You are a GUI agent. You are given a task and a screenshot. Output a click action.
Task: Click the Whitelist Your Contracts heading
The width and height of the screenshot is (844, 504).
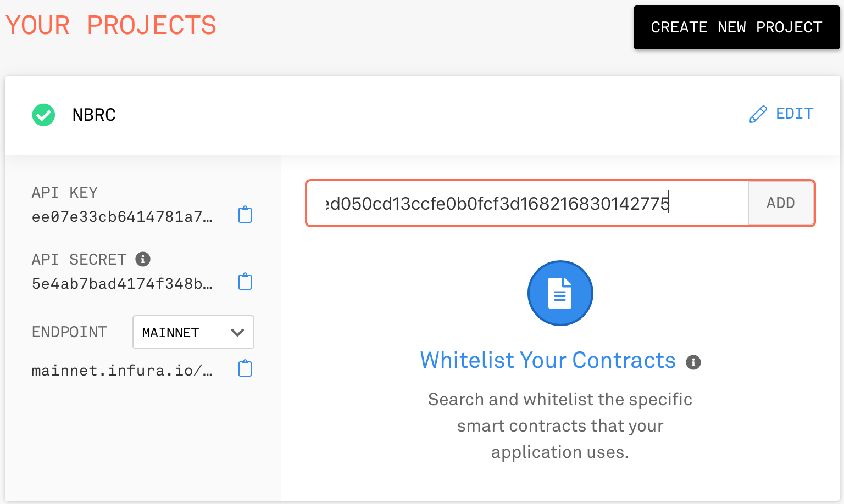(x=548, y=361)
